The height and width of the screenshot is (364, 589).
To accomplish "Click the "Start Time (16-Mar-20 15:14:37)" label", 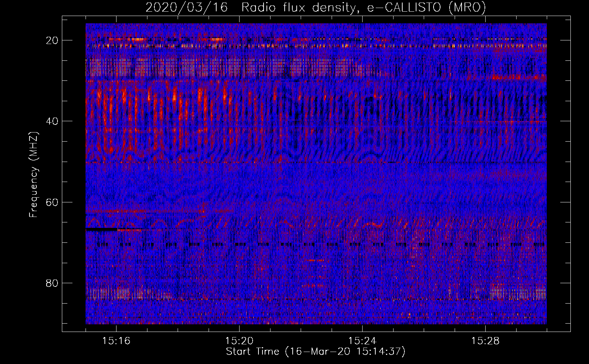I will [316, 352].
